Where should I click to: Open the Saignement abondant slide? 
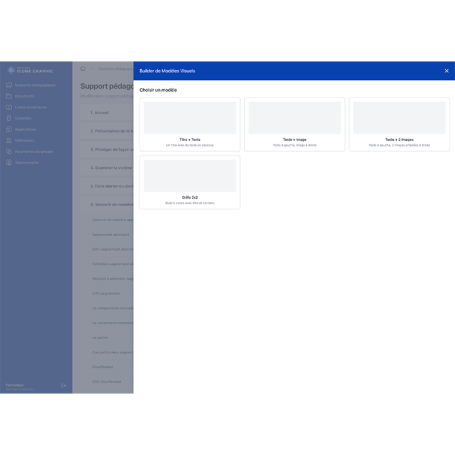110,235
